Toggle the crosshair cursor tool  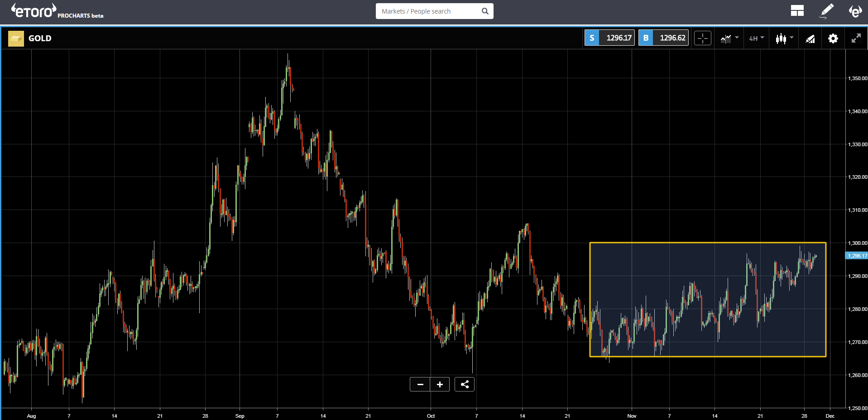703,38
